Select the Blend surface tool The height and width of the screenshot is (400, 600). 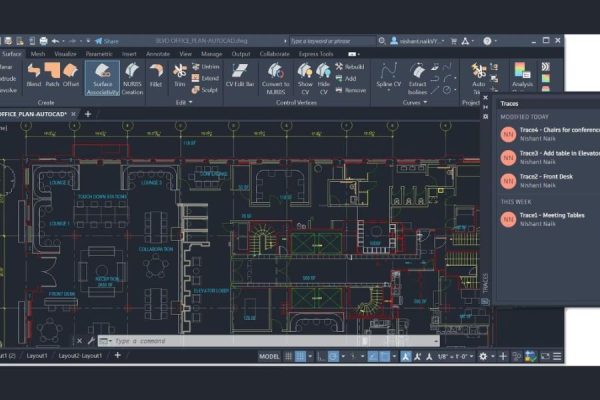pyautogui.click(x=33, y=75)
